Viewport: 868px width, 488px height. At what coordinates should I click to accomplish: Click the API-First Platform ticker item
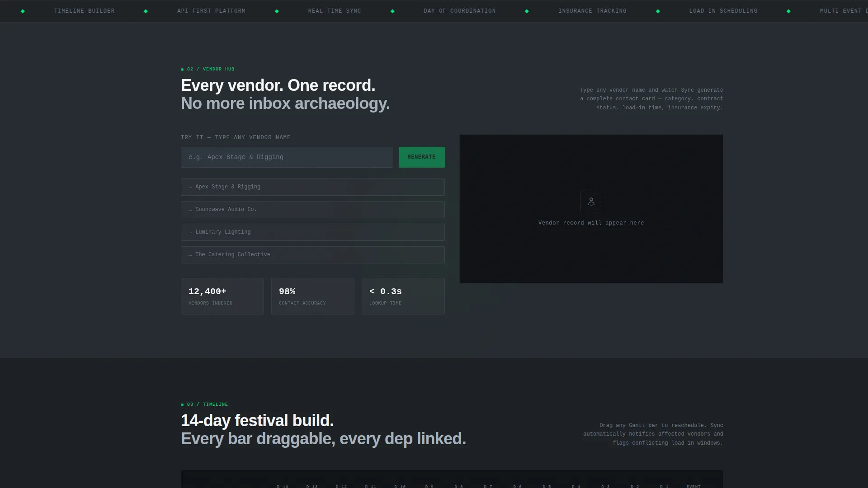coord(211,11)
